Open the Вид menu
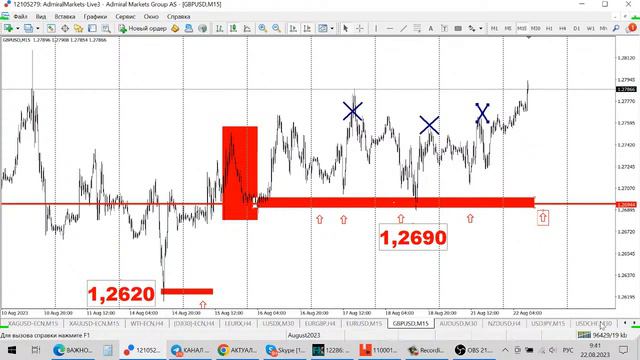The image size is (640, 360). coord(41,17)
